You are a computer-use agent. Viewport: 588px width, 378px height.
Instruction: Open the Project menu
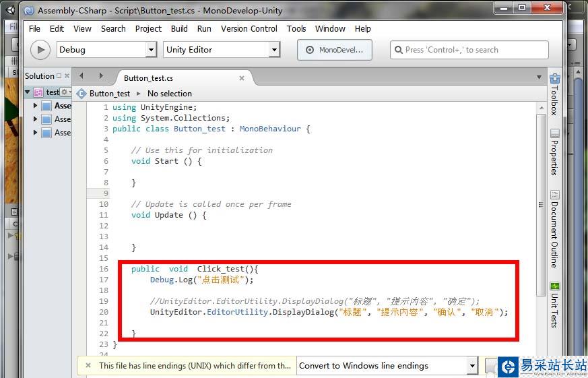(148, 28)
